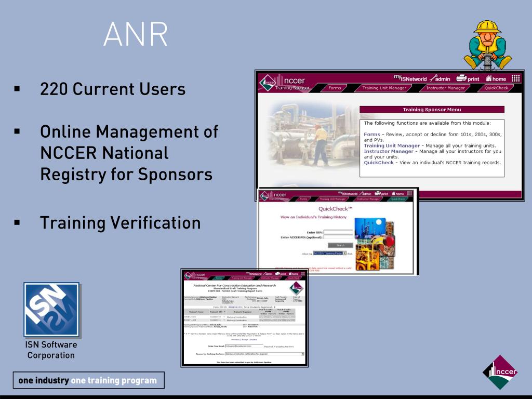532x399 pixels.
Task: Click the ANR slide title
Action: tap(136, 34)
